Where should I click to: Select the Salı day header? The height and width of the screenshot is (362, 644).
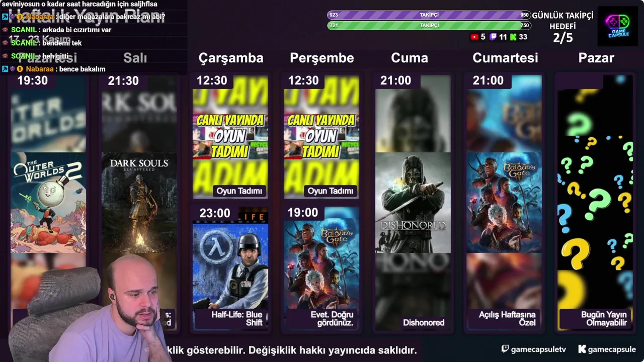pos(135,58)
